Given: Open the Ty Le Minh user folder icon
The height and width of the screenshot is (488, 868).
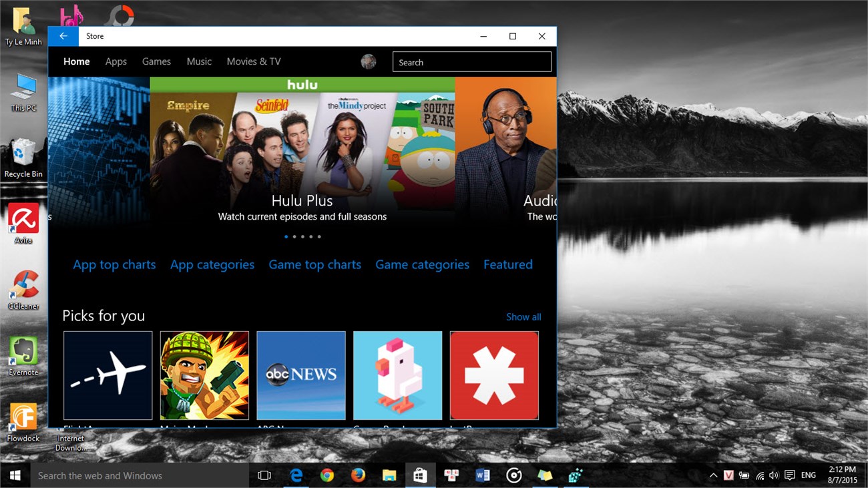Looking at the screenshot, I should pos(23,27).
